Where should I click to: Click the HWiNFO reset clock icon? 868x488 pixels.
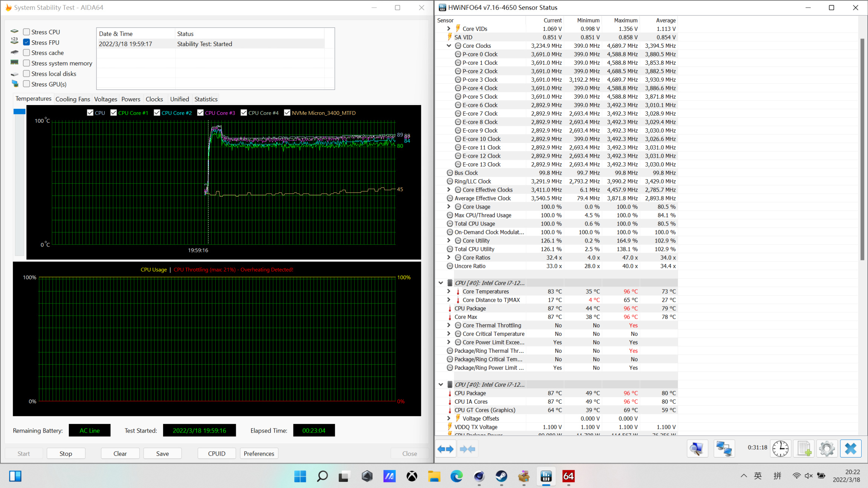click(x=780, y=449)
